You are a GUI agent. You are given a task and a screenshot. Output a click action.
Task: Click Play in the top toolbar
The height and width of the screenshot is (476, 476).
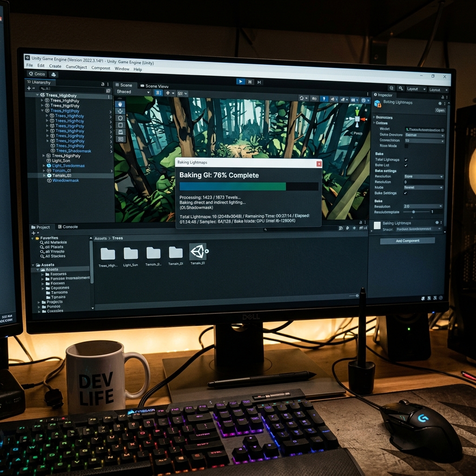click(x=240, y=81)
